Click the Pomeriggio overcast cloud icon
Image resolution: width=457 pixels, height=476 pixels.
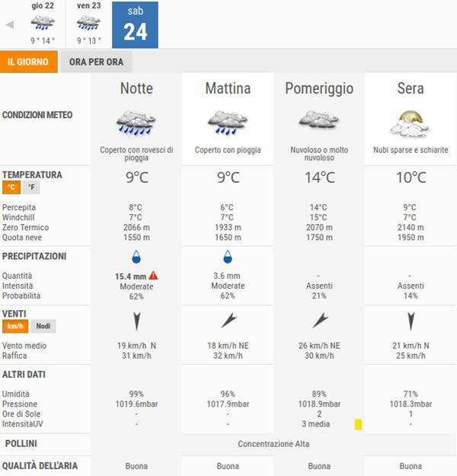319,120
